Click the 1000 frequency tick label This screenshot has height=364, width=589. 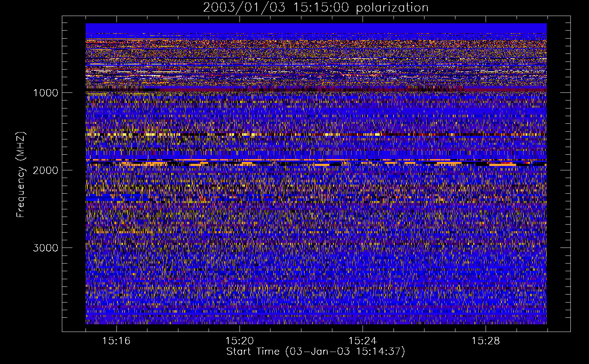[x=46, y=93]
